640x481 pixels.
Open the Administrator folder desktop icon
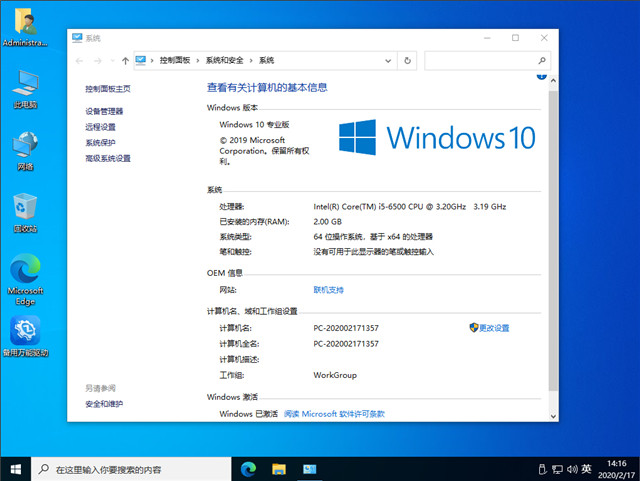(x=25, y=27)
